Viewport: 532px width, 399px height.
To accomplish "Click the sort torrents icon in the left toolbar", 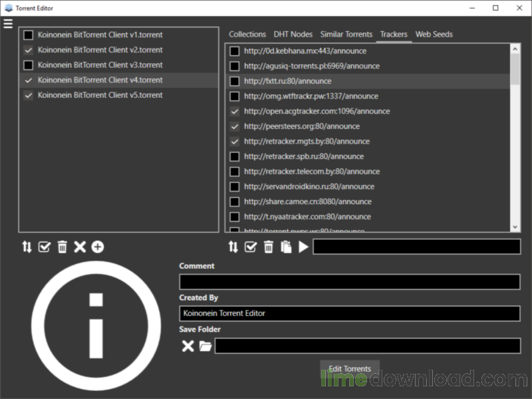I will [x=27, y=247].
